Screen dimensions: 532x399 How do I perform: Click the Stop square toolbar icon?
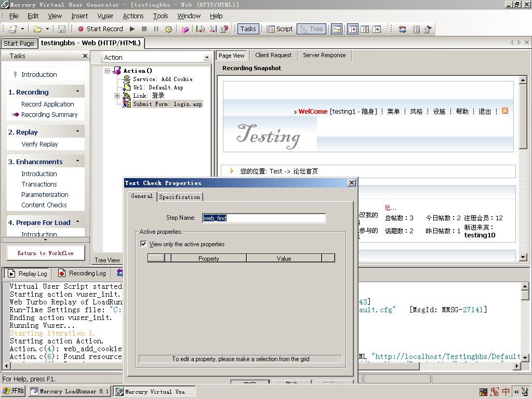click(x=144, y=29)
